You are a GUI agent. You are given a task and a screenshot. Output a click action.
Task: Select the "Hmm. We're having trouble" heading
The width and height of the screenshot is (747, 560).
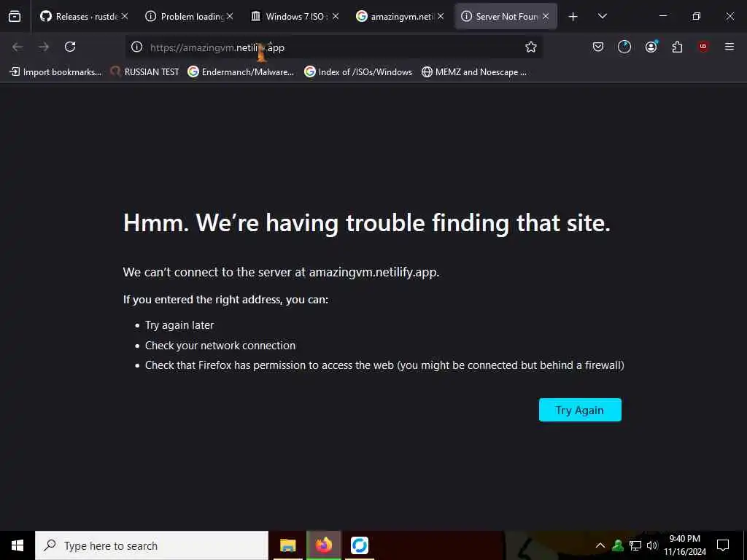(366, 222)
